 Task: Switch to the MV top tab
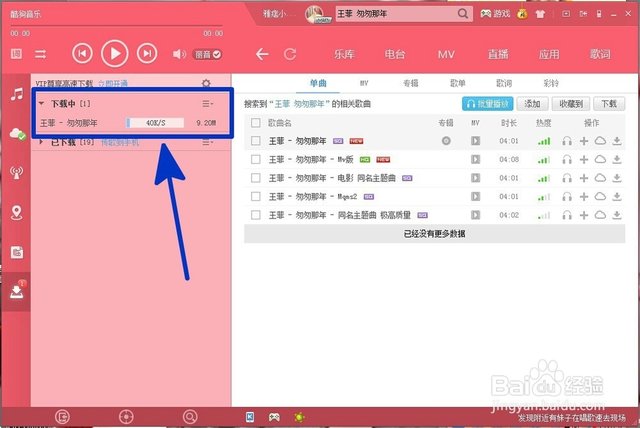click(x=446, y=54)
